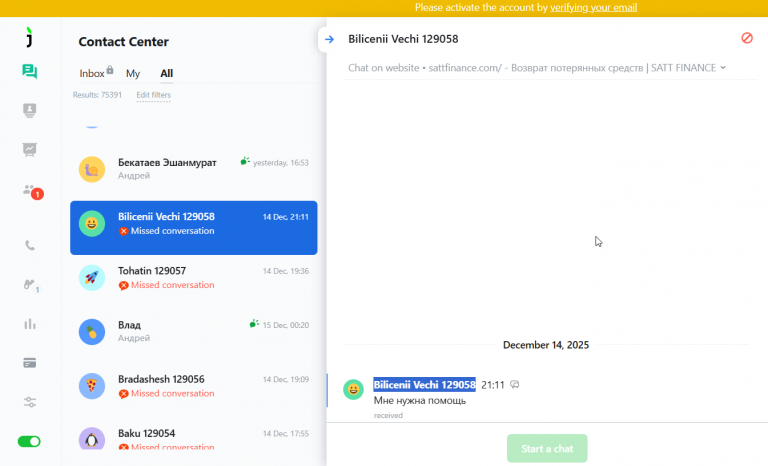Image resolution: width=768 pixels, height=466 pixels.
Task: Click the smiley avatar in the chat message
Action: [353, 390]
